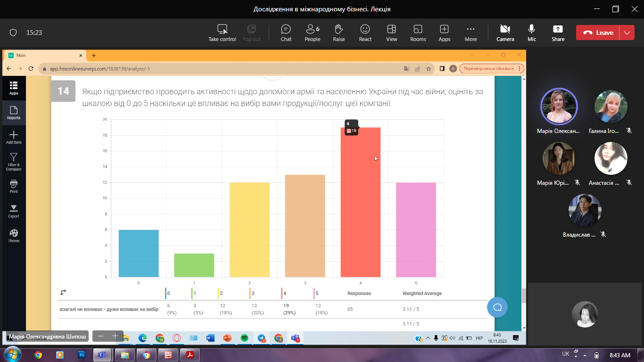Open the Chat panel in Teams
The image size is (644, 362).
click(286, 33)
